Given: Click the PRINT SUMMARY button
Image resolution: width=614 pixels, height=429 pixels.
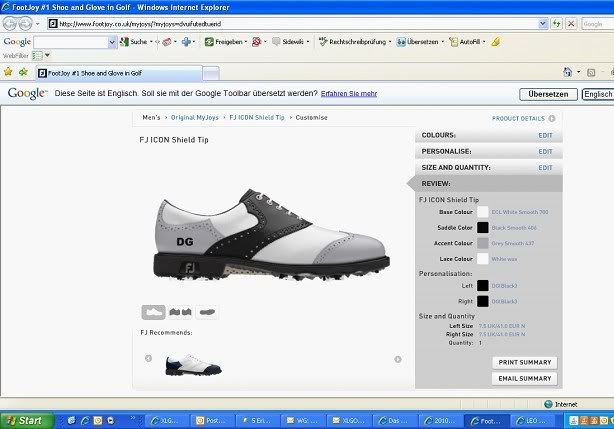Looking at the screenshot, I should point(525,362).
